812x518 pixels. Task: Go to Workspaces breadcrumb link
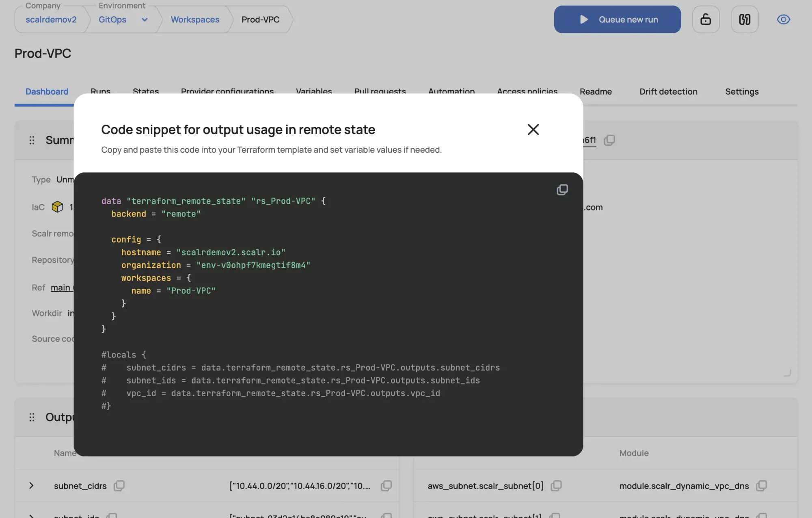(x=195, y=20)
